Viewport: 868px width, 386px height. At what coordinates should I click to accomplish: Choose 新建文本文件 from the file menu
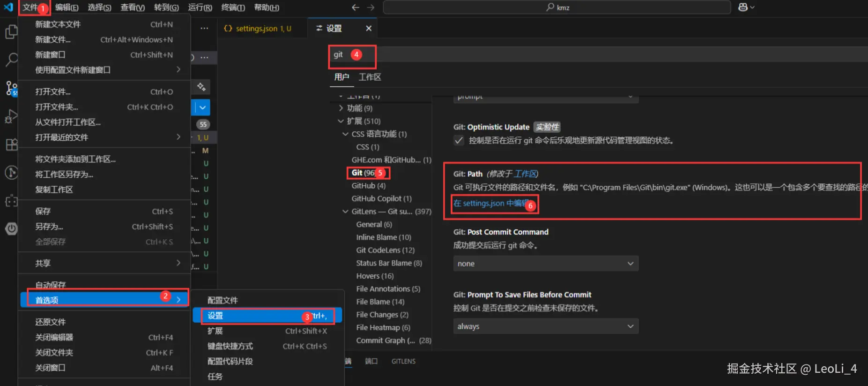click(x=104, y=24)
